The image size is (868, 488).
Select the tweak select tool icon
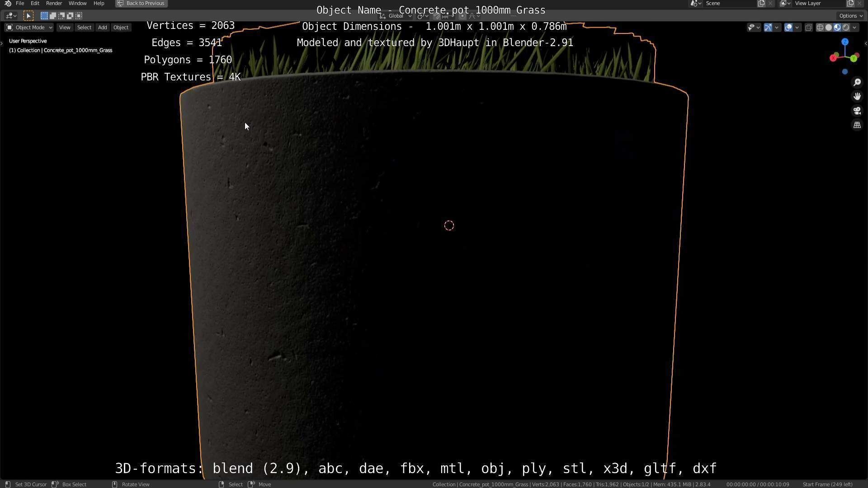click(x=28, y=16)
